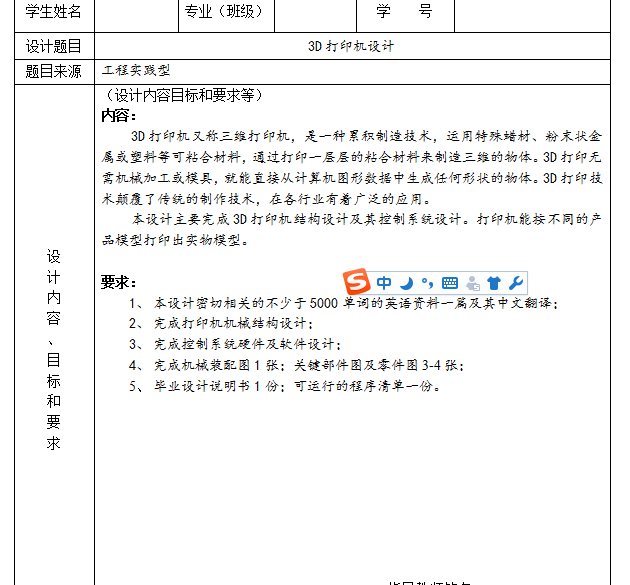Click the 内容： heading
630x585 pixels.
pos(119,116)
